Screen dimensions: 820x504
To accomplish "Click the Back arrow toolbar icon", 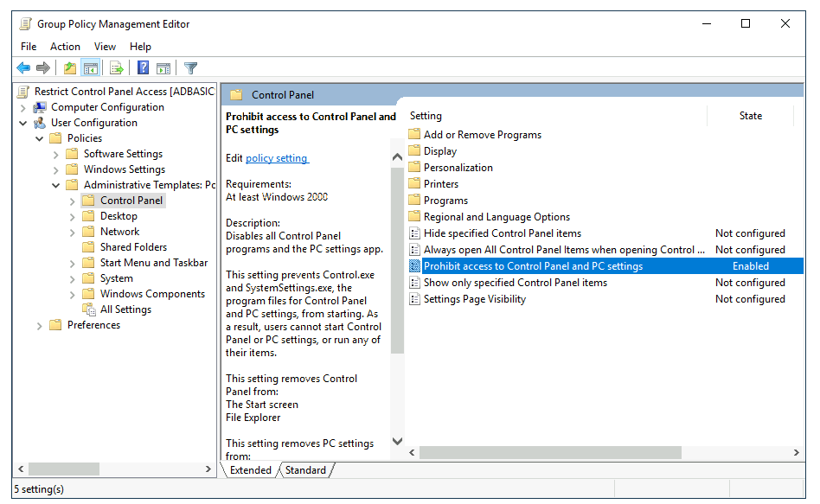I will click(23, 68).
